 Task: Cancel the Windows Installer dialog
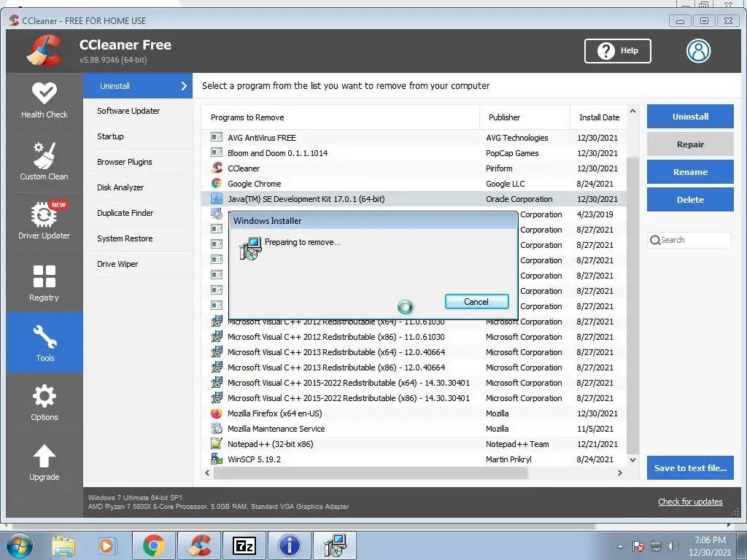click(x=476, y=301)
